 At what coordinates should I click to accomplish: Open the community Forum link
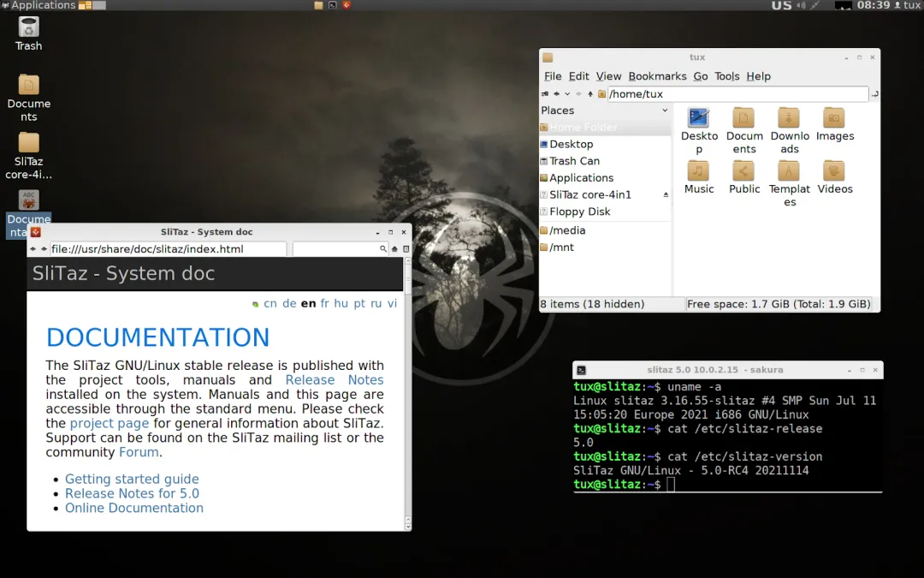pos(139,452)
